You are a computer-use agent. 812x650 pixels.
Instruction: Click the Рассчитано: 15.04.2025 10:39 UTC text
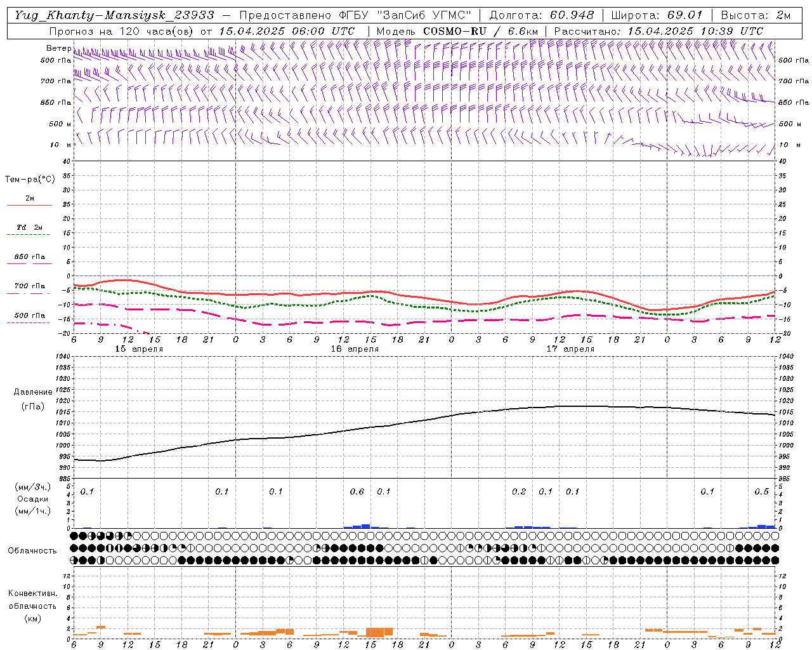[658, 30]
